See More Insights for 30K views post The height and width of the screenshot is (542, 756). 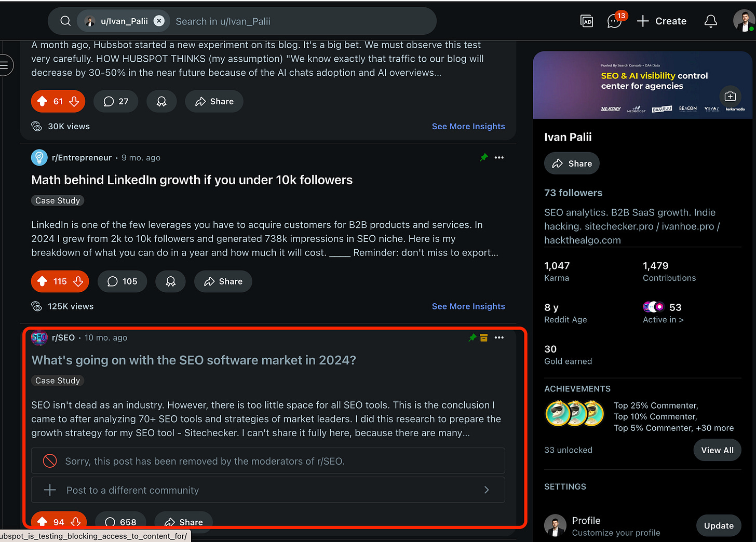click(x=468, y=126)
